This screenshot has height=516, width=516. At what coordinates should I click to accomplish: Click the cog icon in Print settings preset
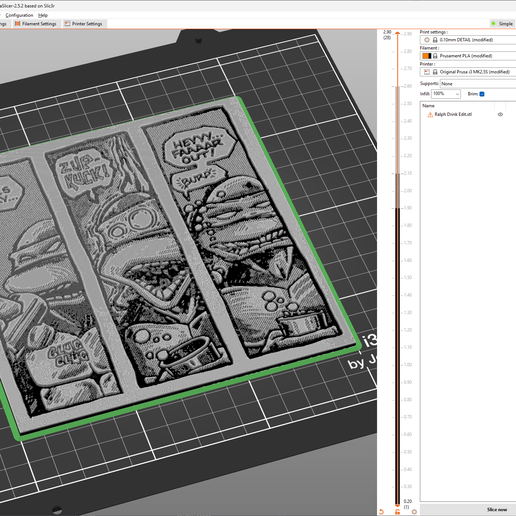427,40
